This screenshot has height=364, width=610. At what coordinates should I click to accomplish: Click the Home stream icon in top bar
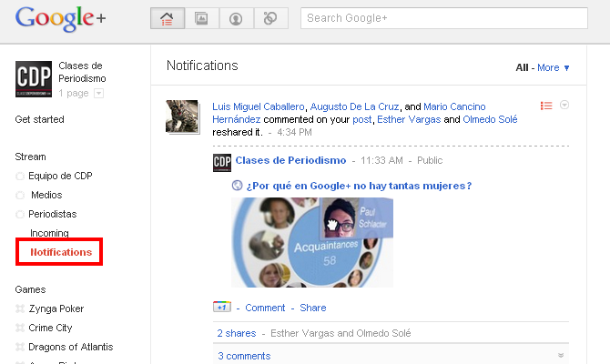(167, 18)
